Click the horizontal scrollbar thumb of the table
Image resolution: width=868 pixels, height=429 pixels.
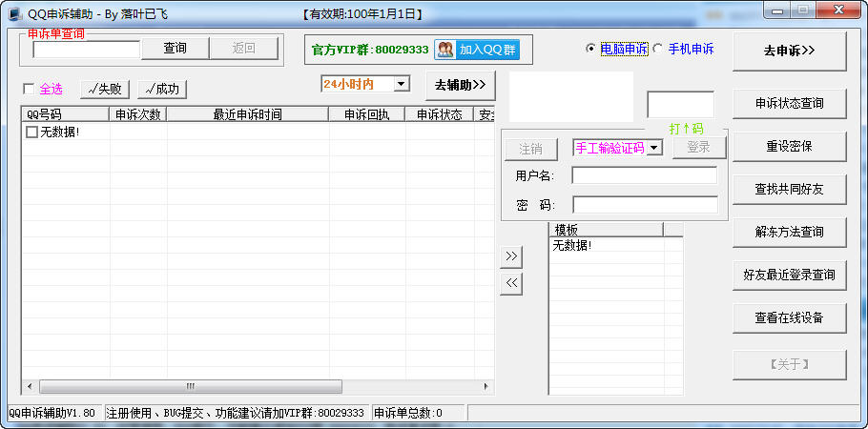coord(191,386)
